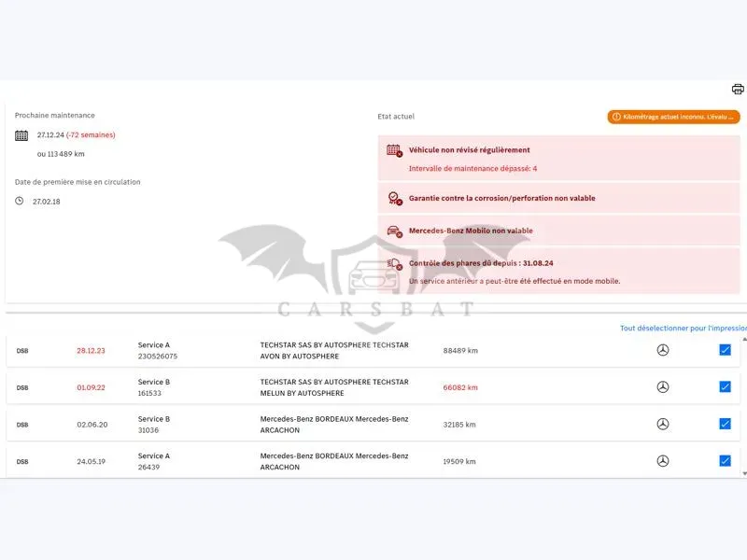
Task: Uncheck the print checkbox for 01.09.22 service
Action: 726,386
